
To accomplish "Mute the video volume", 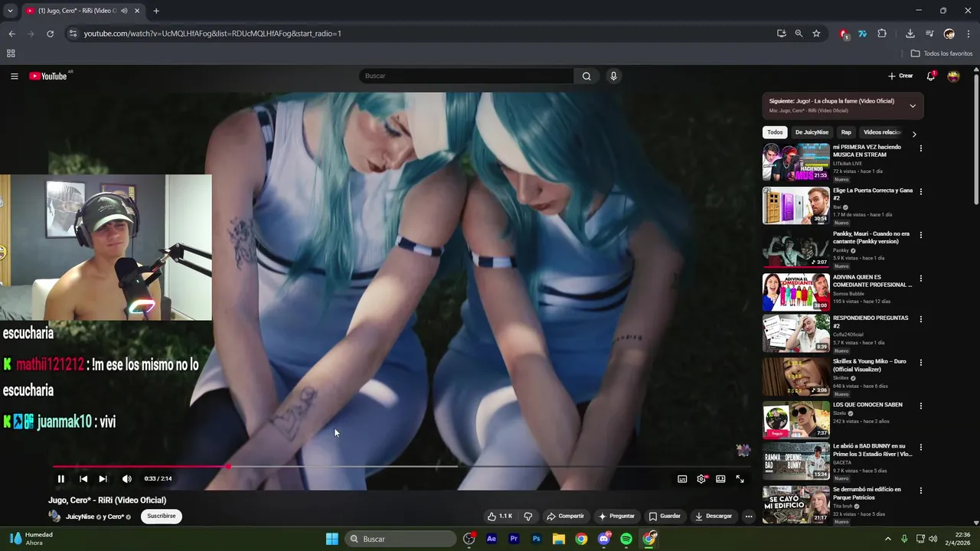I will click(x=127, y=479).
